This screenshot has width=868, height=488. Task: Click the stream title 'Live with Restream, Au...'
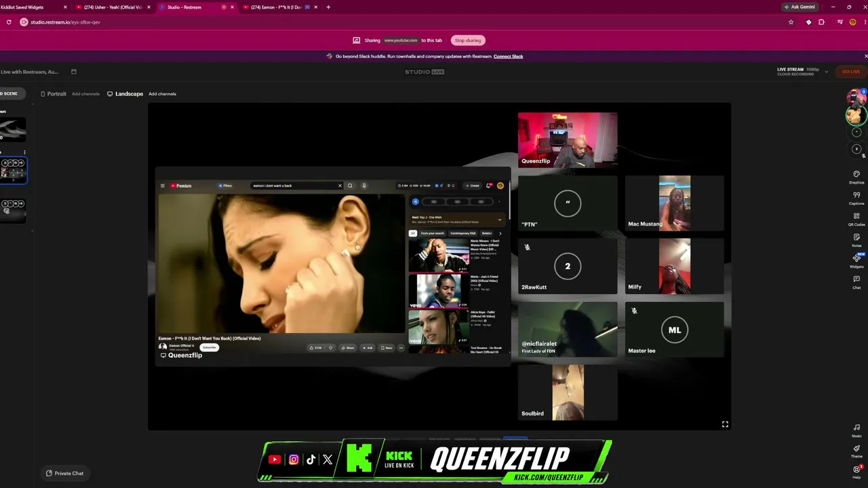[29, 72]
